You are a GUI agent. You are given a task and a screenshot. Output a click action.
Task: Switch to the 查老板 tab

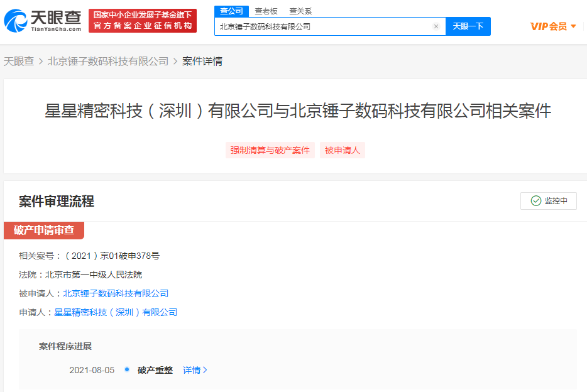(x=266, y=11)
